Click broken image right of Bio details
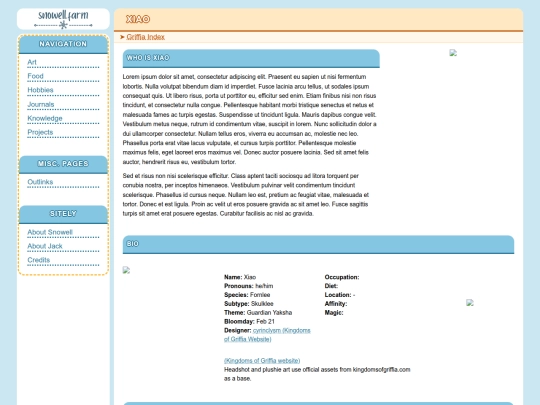Screen dimensions: 540x405 coord(470,302)
